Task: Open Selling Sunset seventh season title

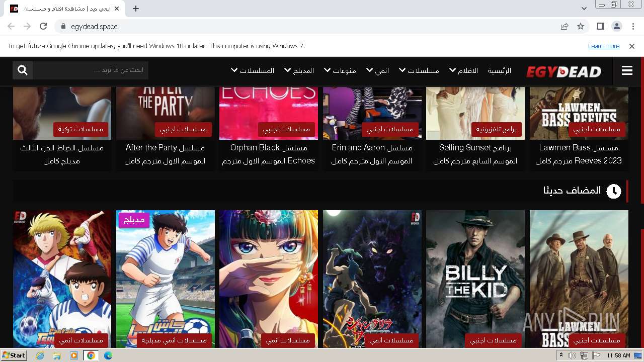Action: [475, 154]
